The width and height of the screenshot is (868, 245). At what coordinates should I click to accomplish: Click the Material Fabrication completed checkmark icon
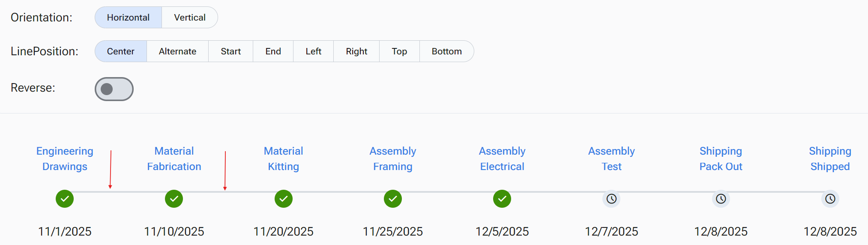click(174, 199)
